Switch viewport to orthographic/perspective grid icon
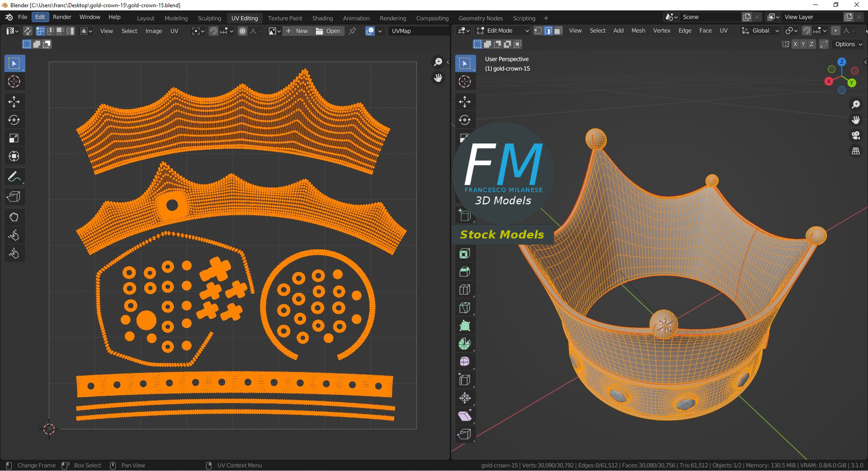Viewport: 868px width, 471px height. click(855, 151)
